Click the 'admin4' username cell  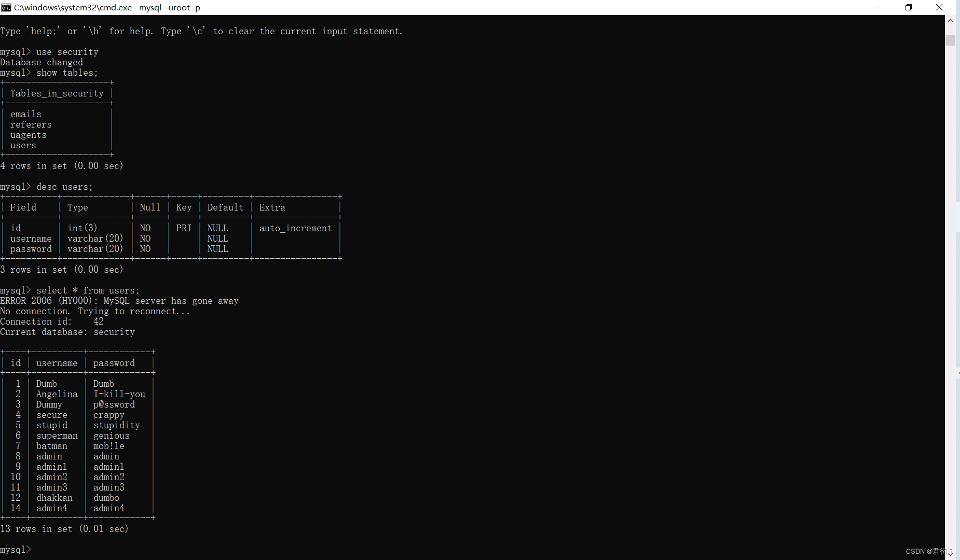(x=52, y=508)
